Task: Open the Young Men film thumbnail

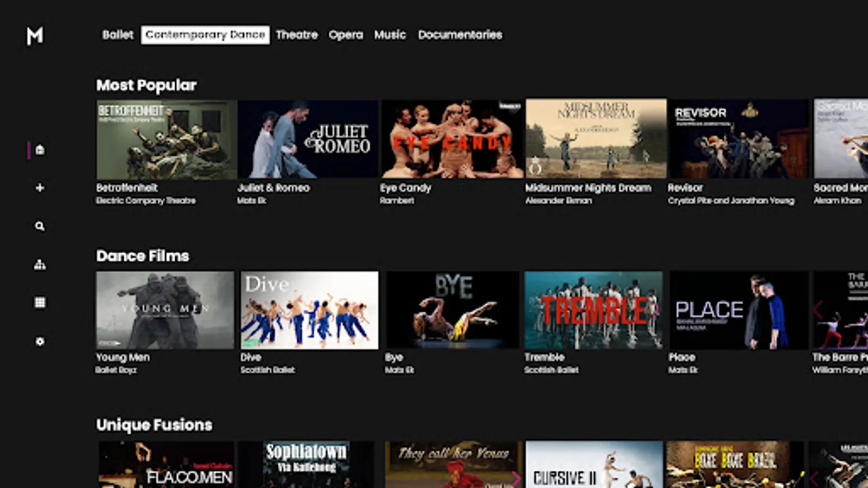Action: coord(165,310)
